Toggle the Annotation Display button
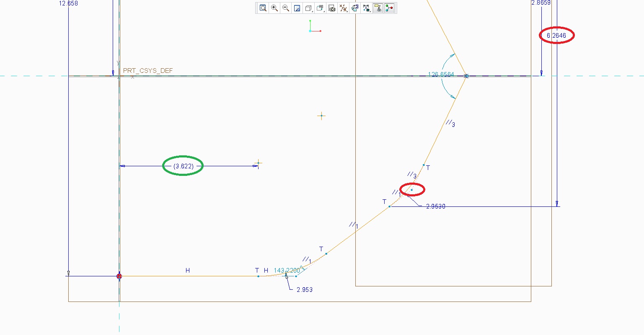644x335 pixels. pos(378,8)
